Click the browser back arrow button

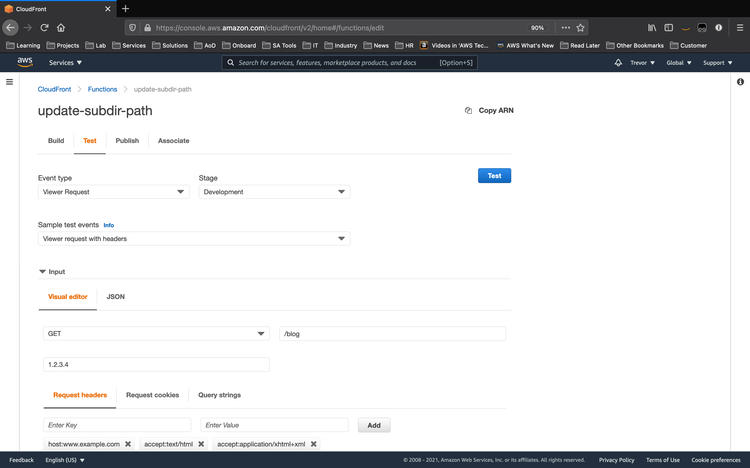pyautogui.click(x=11, y=28)
